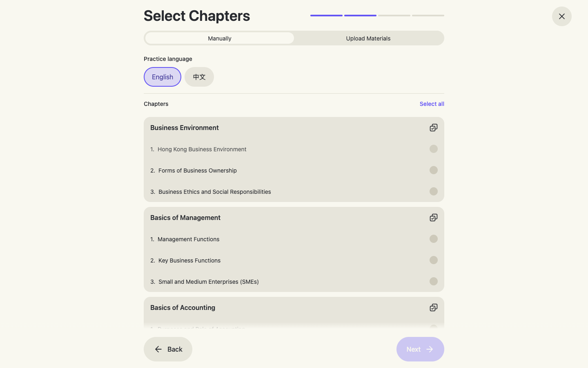Select all in Basics of Accounting icon
This screenshot has height=368, width=588.
[x=434, y=307]
